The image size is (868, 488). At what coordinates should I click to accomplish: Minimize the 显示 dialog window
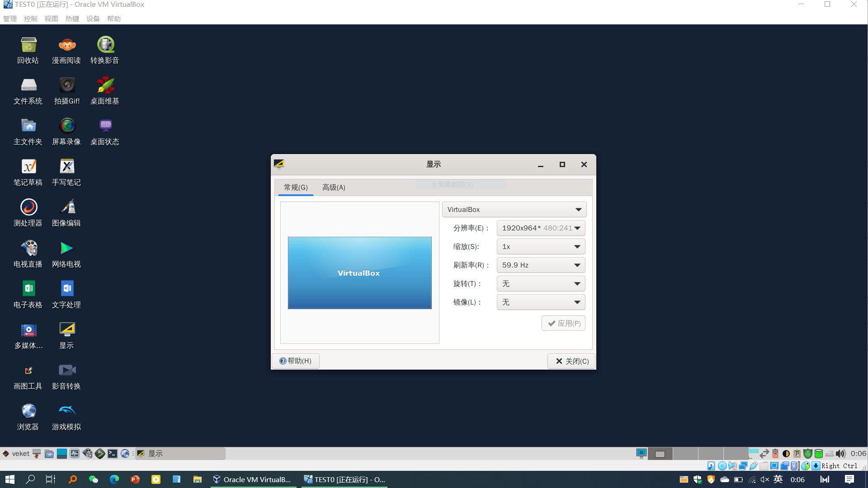tap(541, 164)
